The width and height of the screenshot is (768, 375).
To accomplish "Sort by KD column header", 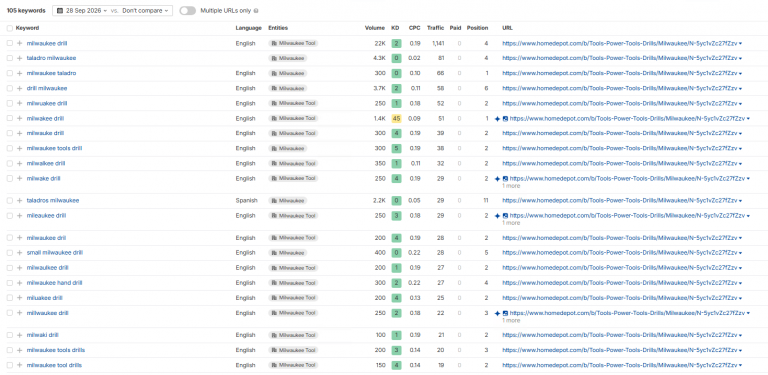I will 395,28.
